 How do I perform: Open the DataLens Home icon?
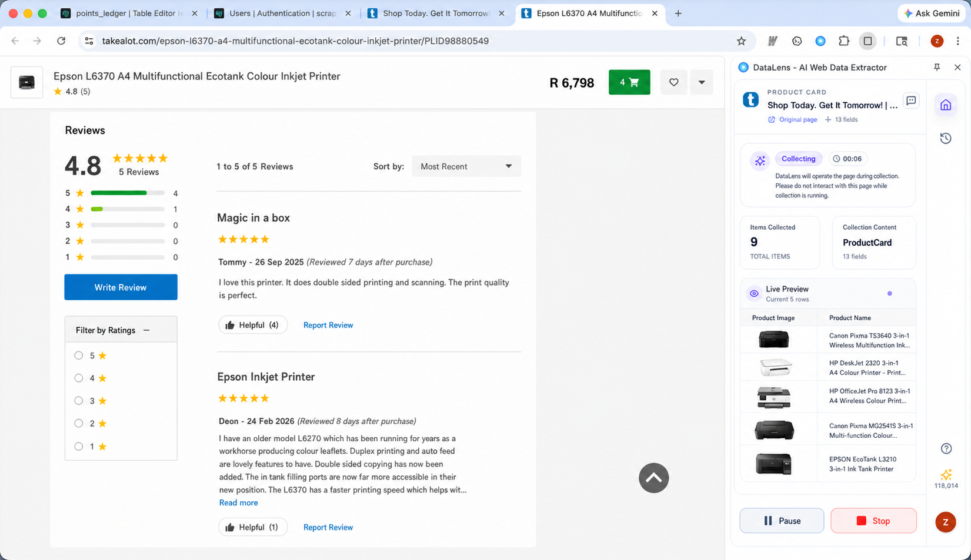(x=946, y=105)
